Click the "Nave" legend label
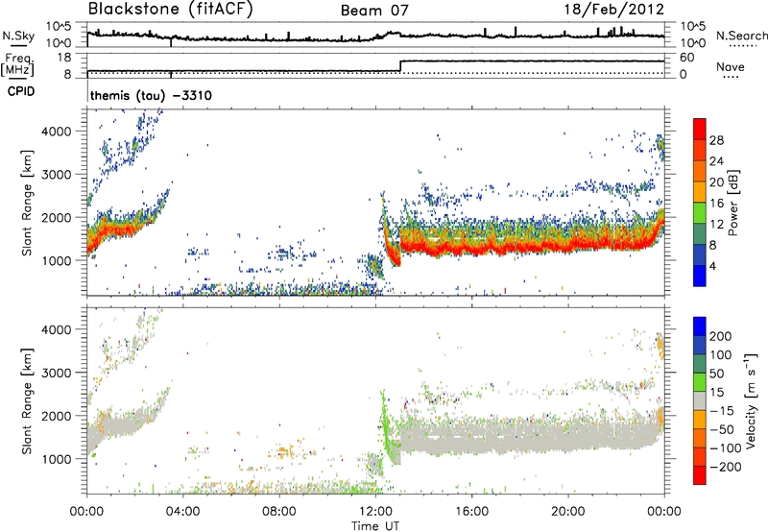Viewport: 768px width, 532px height. point(730,66)
